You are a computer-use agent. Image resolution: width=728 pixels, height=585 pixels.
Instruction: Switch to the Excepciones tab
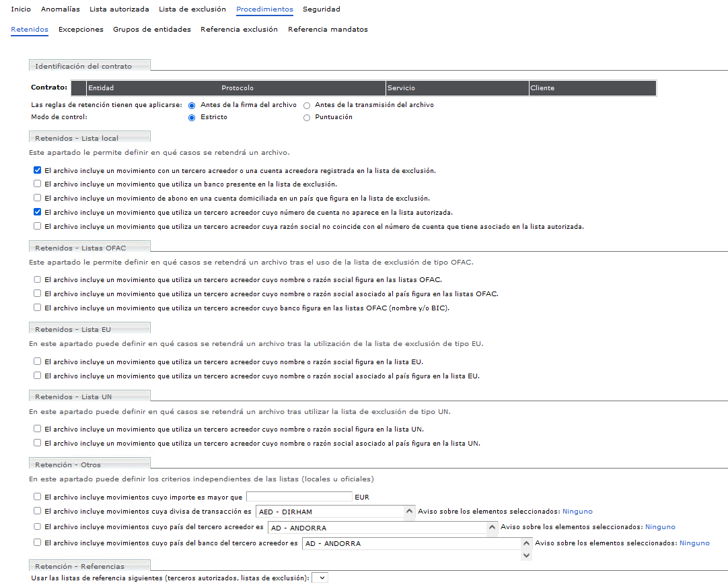[x=81, y=30]
